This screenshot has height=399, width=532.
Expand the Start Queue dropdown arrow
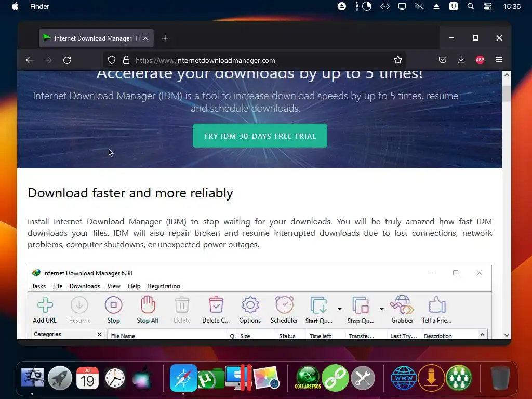tap(340, 309)
